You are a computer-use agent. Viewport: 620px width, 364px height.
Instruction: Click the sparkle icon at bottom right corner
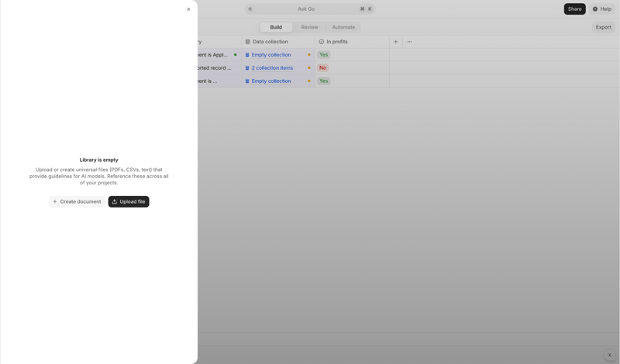coord(609,355)
